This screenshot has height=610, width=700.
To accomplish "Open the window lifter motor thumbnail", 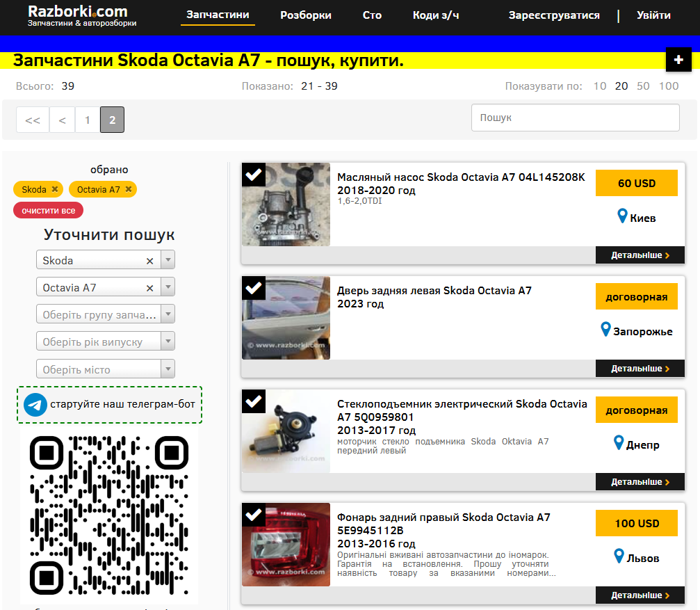I will pos(286,431).
